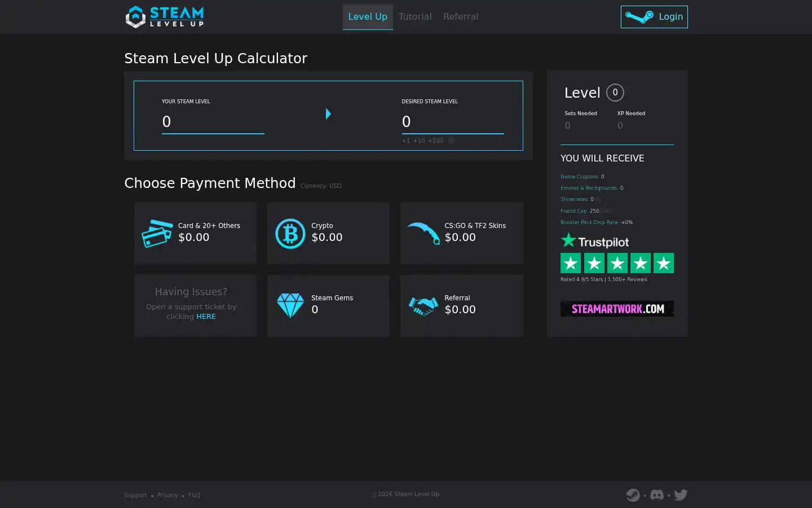Click the Steam Level Up Calculator heading
The width and height of the screenshot is (812, 508).
point(216,59)
